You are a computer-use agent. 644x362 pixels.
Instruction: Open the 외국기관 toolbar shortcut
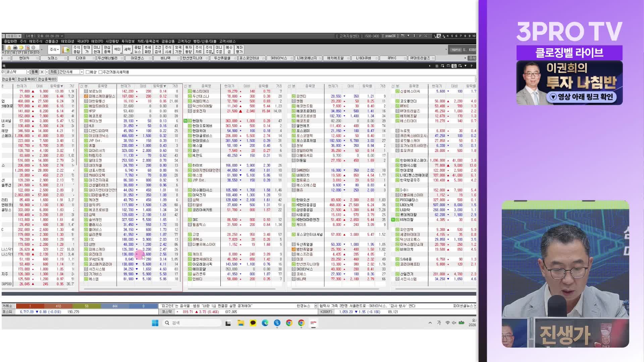click(178, 50)
